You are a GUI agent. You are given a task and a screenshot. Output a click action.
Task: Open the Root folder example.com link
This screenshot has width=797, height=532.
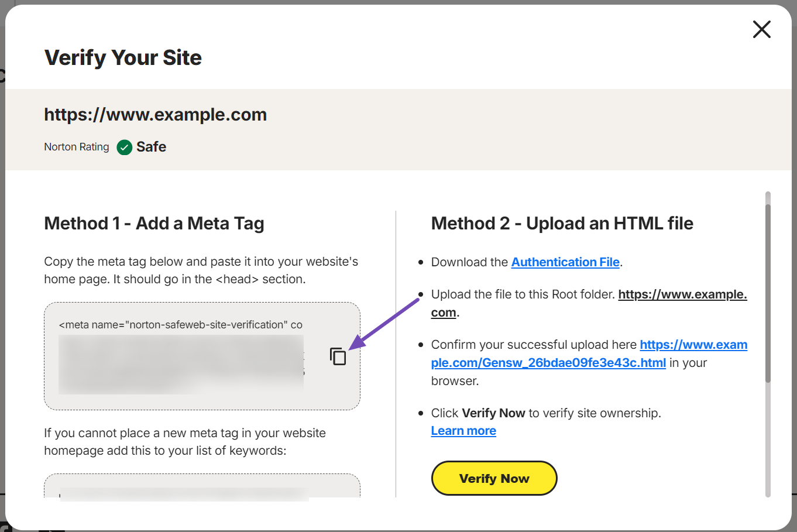click(x=682, y=294)
